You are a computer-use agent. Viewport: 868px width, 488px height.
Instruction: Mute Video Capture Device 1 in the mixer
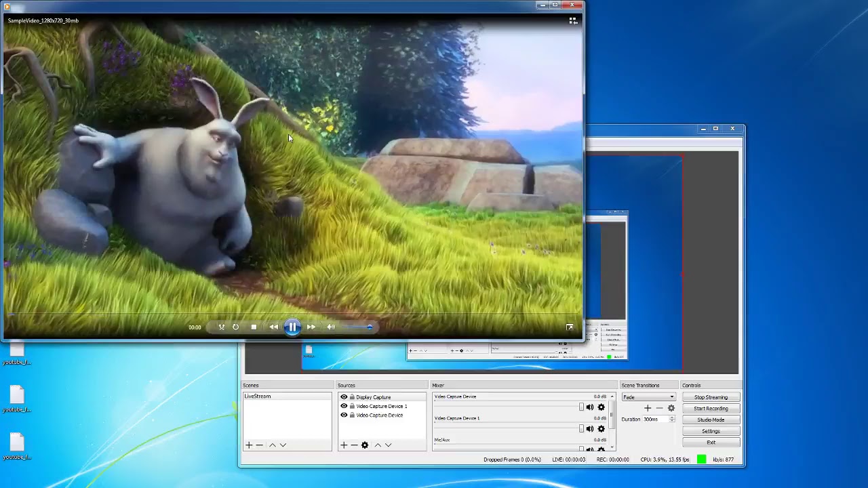(x=590, y=429)
